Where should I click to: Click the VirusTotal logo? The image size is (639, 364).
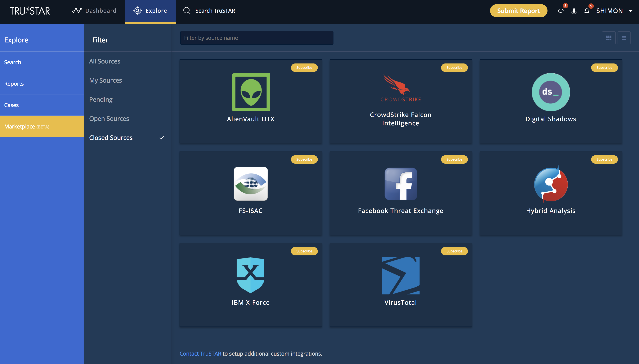pos(400,275)
